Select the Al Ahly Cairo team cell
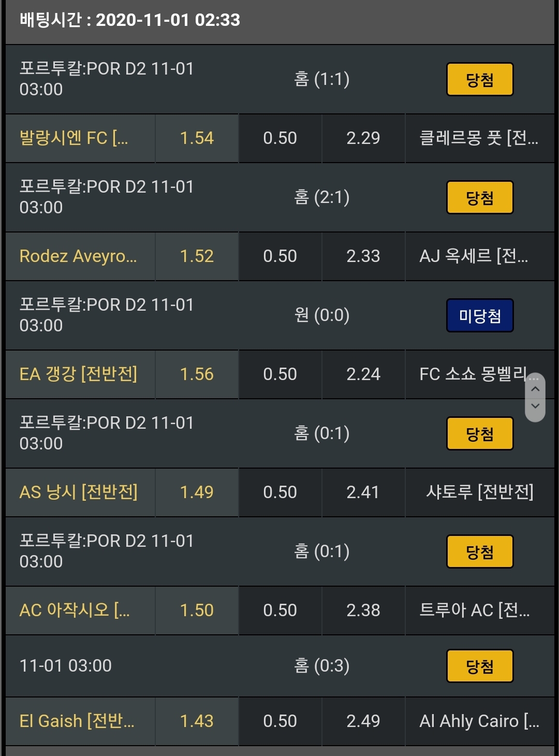The height and width of the screenshot is (756, 559). (479, 721)
